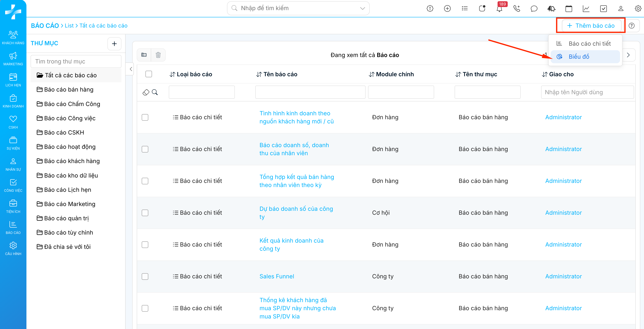This screenshot has width=644, height=329.
Task: Click the move-to-folder icon above table
Action: [144, 55]
